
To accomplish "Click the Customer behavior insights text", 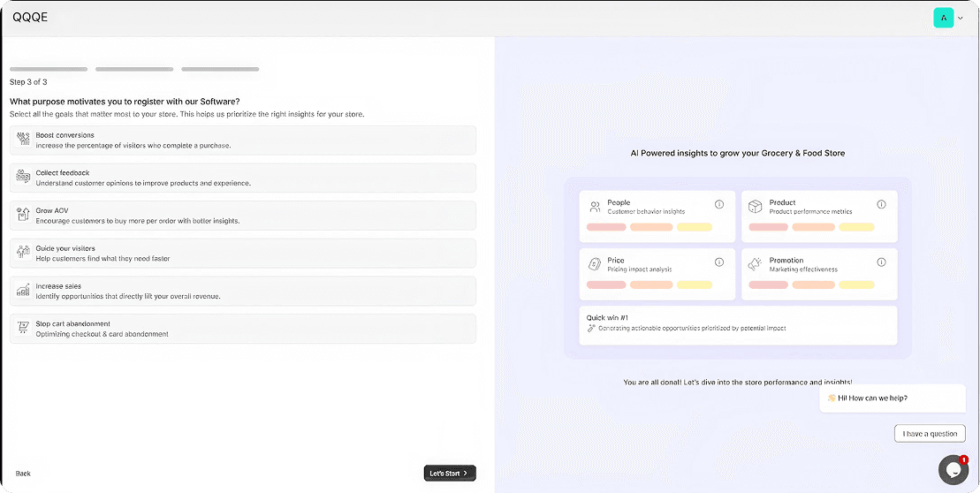I will click(646, 212).
